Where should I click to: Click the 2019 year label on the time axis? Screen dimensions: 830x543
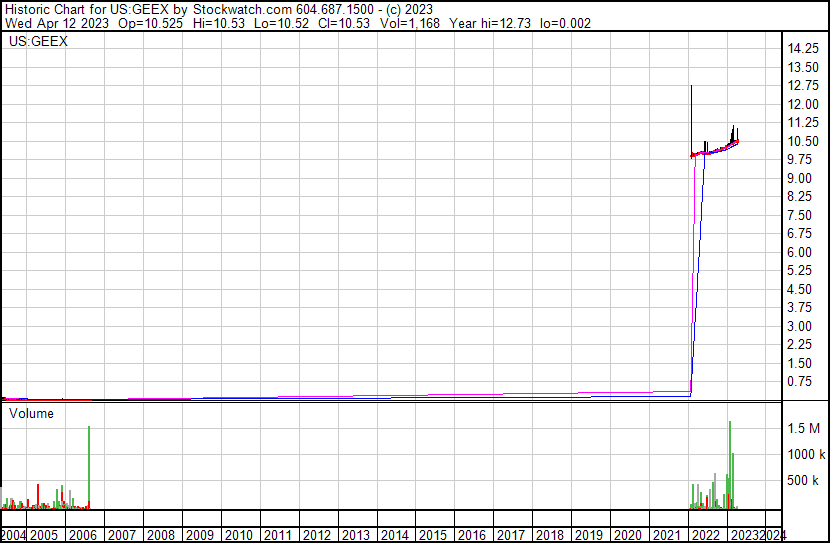point(588,535)
